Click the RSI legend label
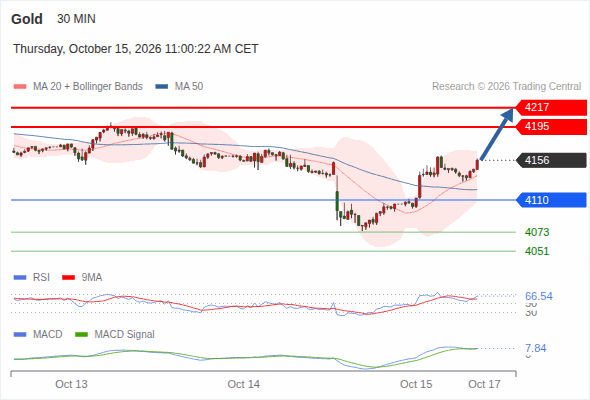The image size is (590, 400). point(41,278)
